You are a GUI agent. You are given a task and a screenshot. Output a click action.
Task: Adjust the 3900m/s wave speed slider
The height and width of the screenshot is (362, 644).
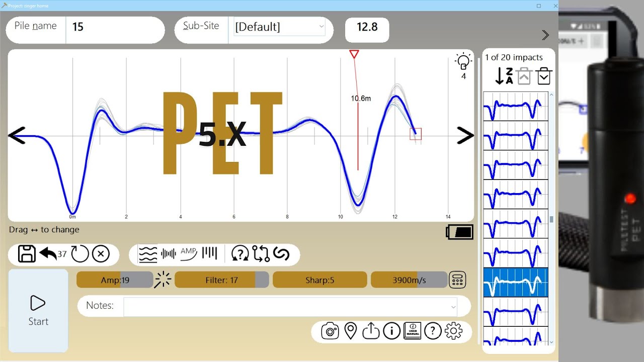pos(409,280)
